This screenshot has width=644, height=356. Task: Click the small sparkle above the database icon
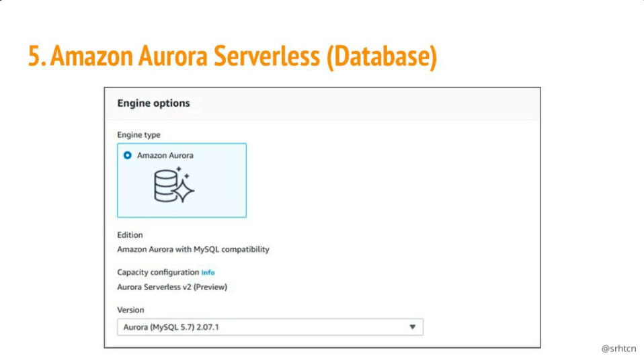pos(179,170)
